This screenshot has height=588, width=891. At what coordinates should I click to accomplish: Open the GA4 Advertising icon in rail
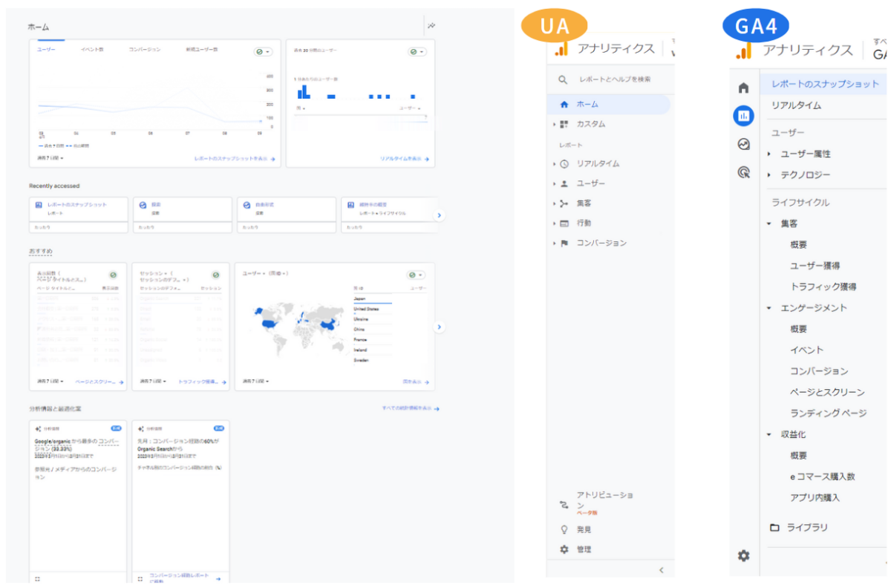click(x=743, y=172)
